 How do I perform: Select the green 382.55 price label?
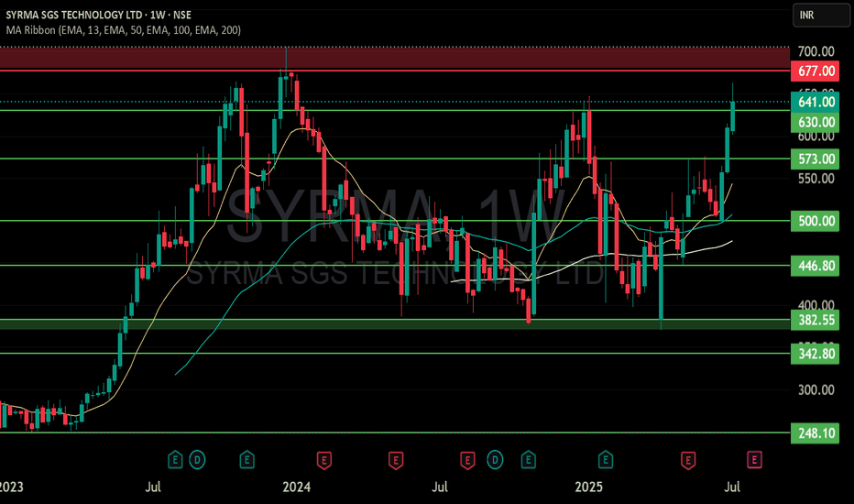click(x=816, y=320)
